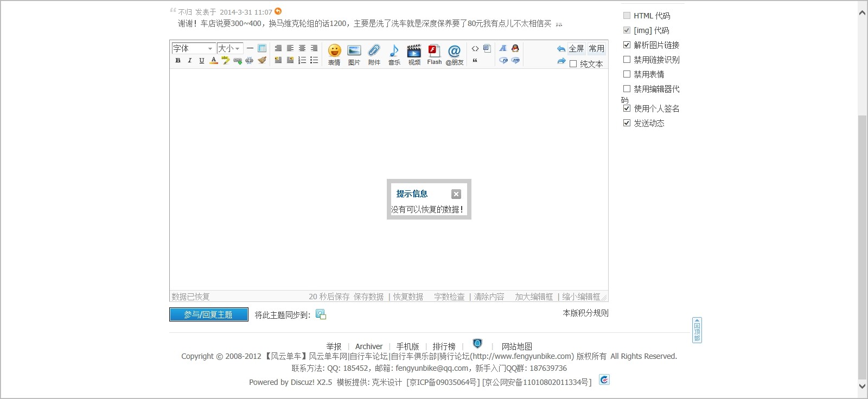Open the 大小 font size dropdown

point(230,48)
